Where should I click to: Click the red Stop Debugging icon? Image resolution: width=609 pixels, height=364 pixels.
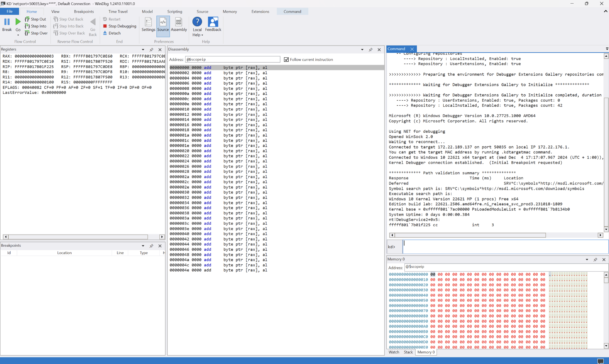point(105,26)
